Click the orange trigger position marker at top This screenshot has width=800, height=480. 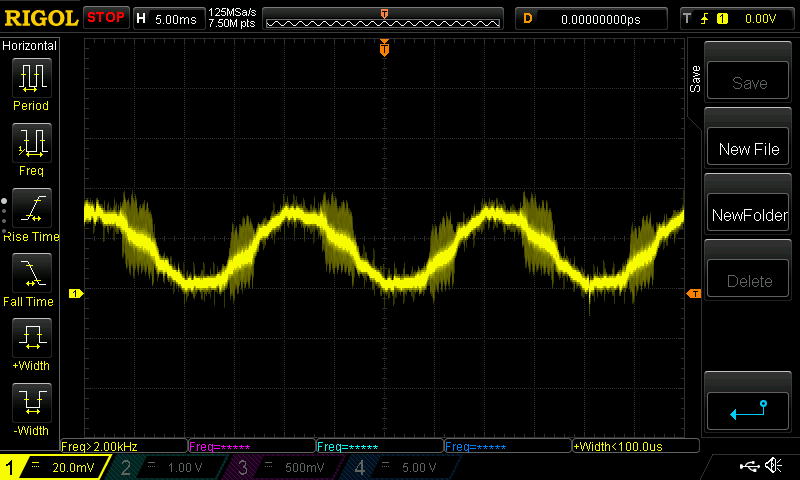384,48
